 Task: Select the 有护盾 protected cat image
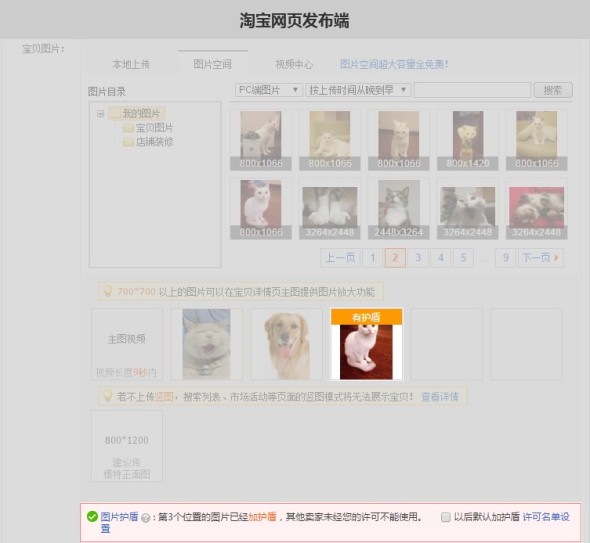click(366, 344)
